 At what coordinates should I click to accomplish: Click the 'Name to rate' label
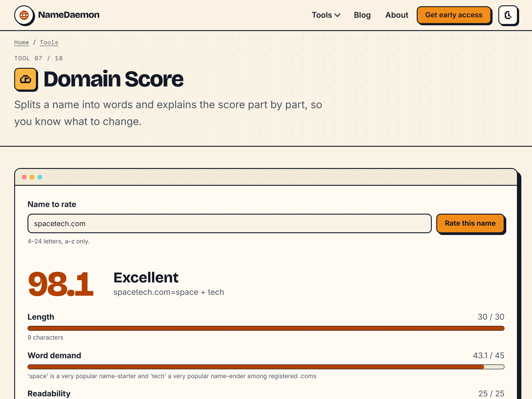tap(52, 204)
